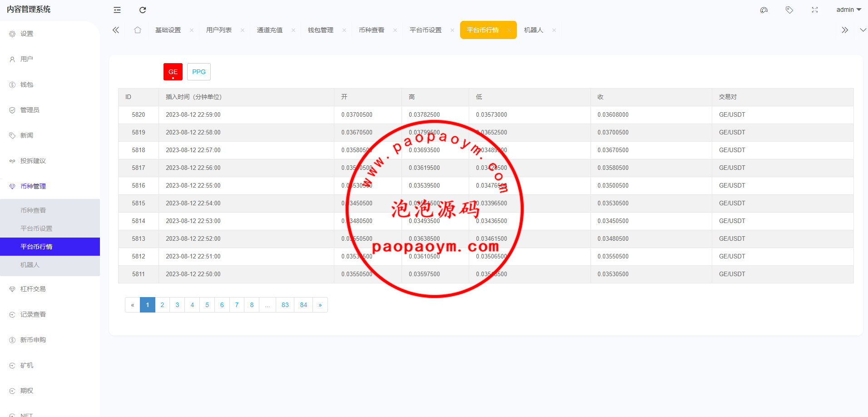Open the admin user dropdown
Screen dimensions: 868x417
848,10
